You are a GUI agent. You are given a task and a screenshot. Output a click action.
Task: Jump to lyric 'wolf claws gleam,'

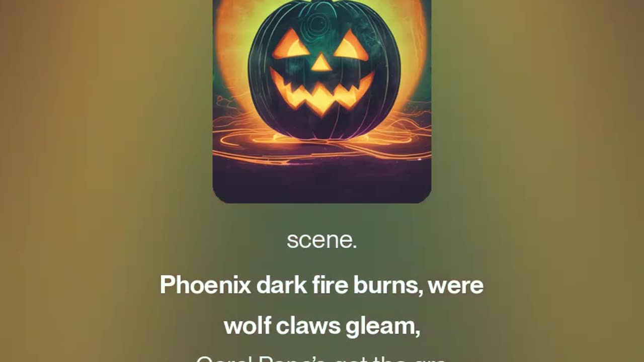click(x=322, y=326)
